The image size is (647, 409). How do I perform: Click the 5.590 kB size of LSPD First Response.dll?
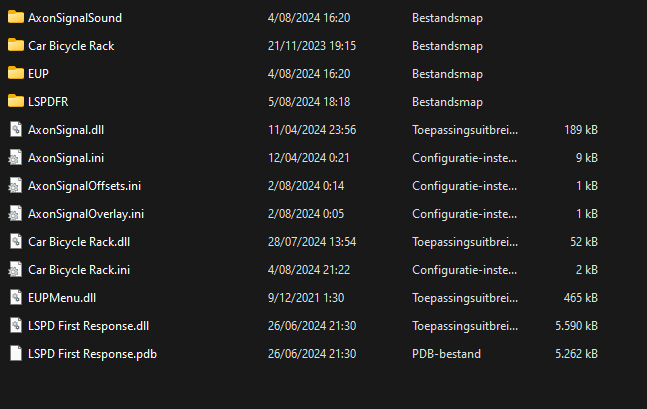coord(577,325)
